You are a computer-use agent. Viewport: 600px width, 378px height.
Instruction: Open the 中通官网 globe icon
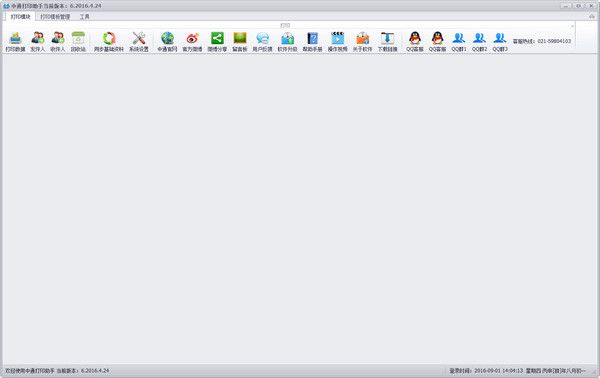[167, 42]
